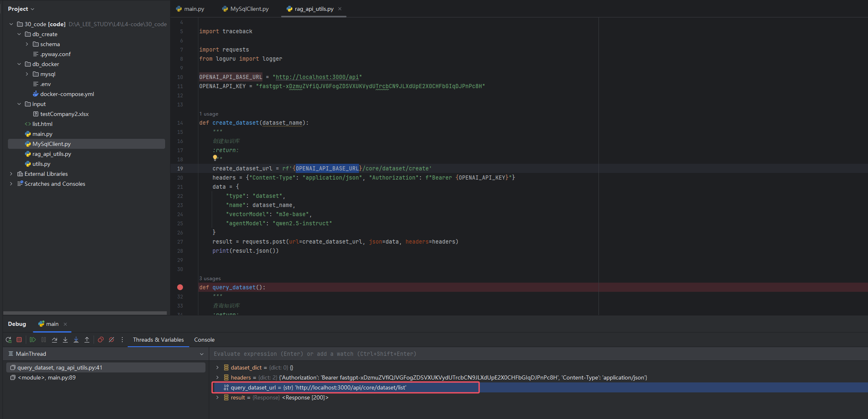The image size is (868, 419).
Task: Stop the running debug session
Action: point(19,340)
